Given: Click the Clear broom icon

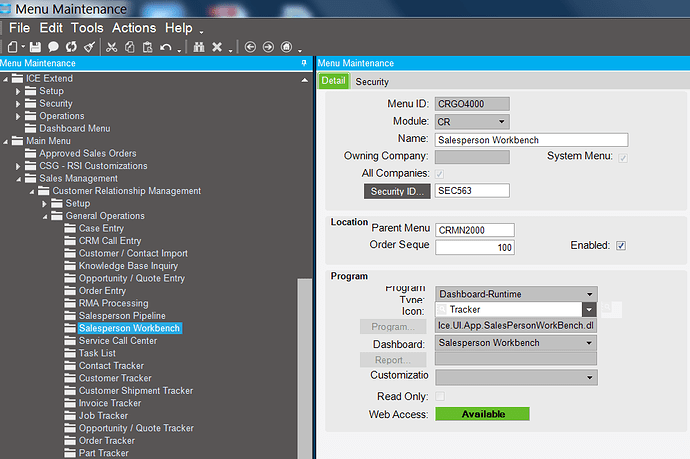Looking at the screenshot, I should 89,47.
